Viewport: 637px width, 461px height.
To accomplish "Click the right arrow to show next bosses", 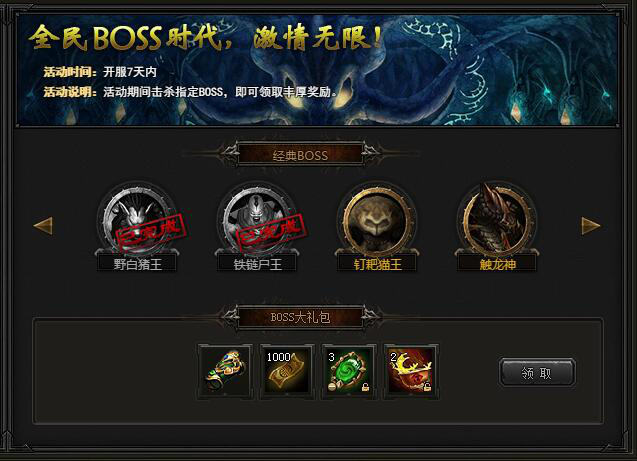I will tap(591, 226).
